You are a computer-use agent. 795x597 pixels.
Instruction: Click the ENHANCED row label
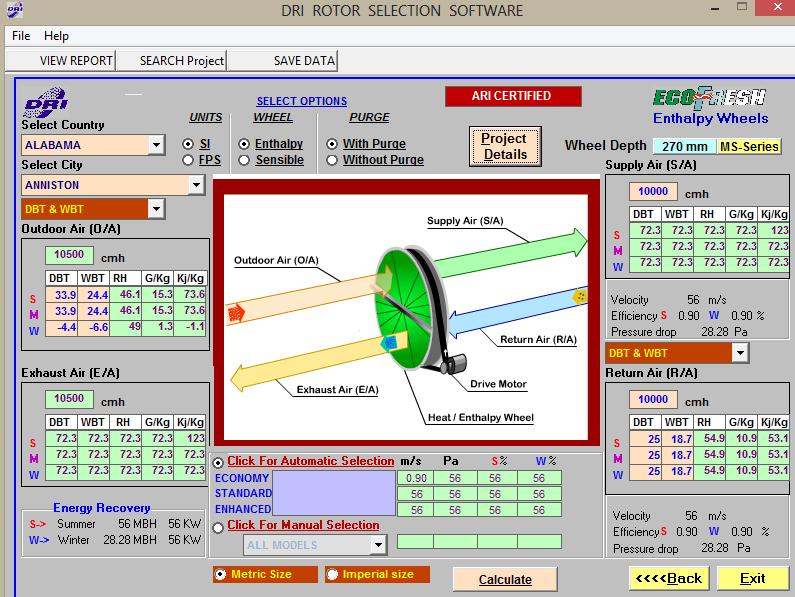243,509
